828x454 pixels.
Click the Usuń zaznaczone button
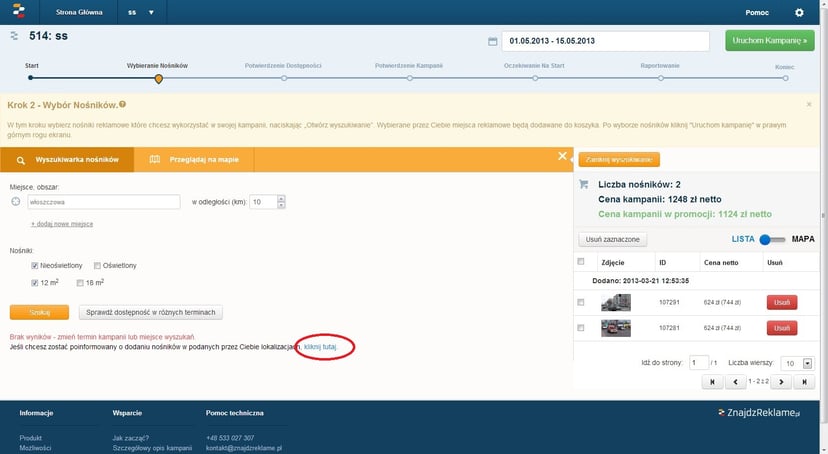[x=613, y=240]
